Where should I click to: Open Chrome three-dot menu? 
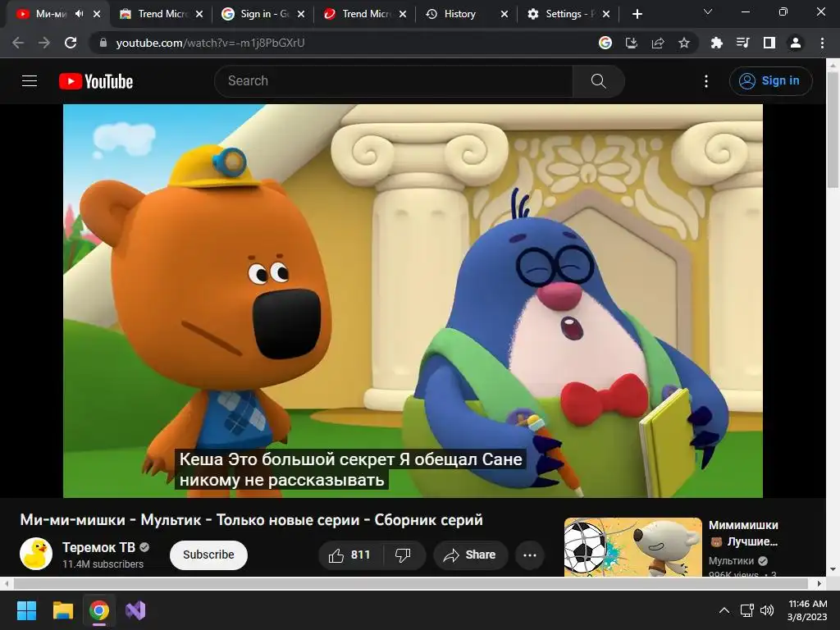click(822, 43)
